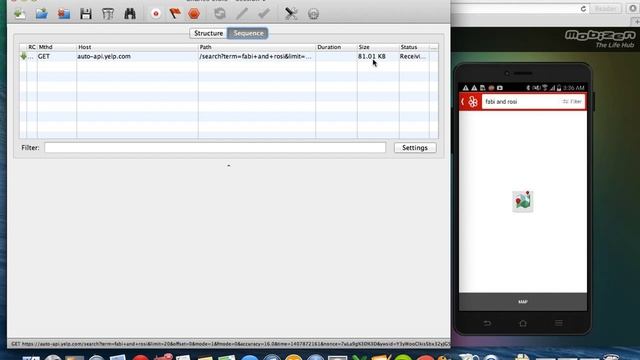Click Reader button in browser window
The height and width of the screenshot is (360, 640).
pyautogui.click(x=606, y=9)
